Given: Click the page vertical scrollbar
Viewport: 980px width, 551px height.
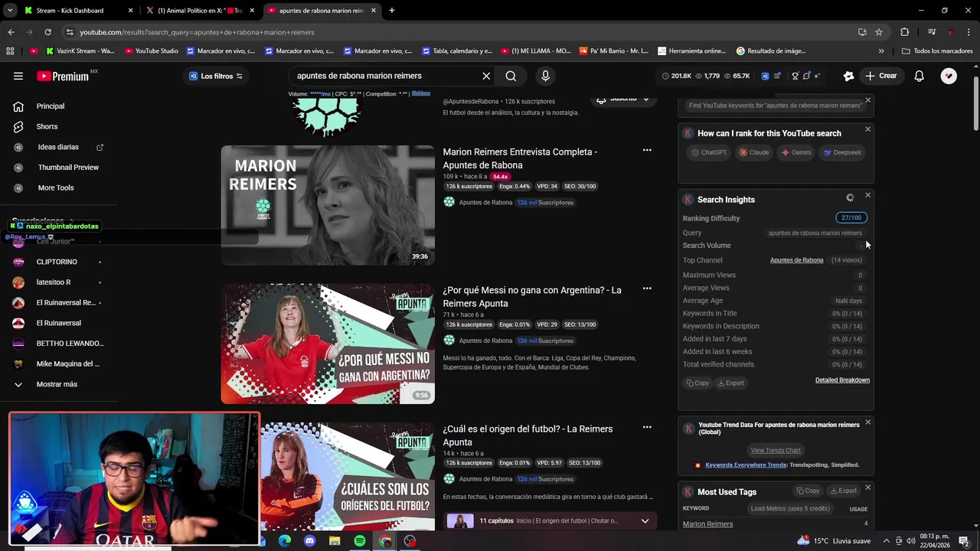Looking at the screenshot, I should click(975, 103).
